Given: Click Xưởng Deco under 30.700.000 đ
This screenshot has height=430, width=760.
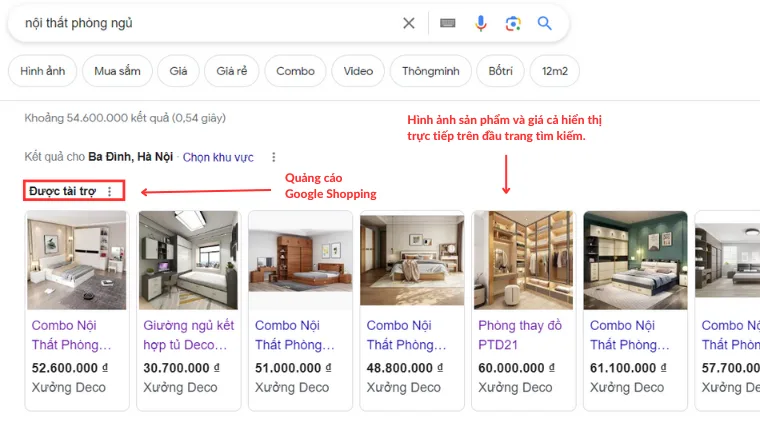Looking at the screenshot, I should click(180, 387).
